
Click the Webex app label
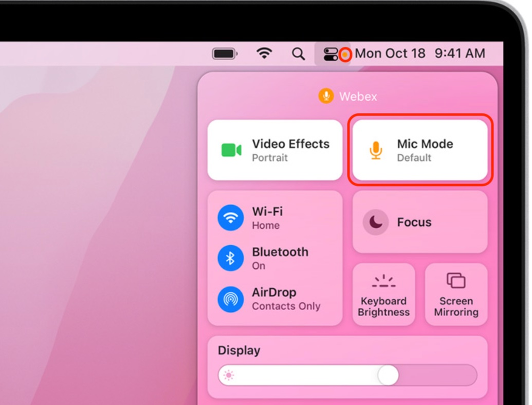(x=358, y=96)
